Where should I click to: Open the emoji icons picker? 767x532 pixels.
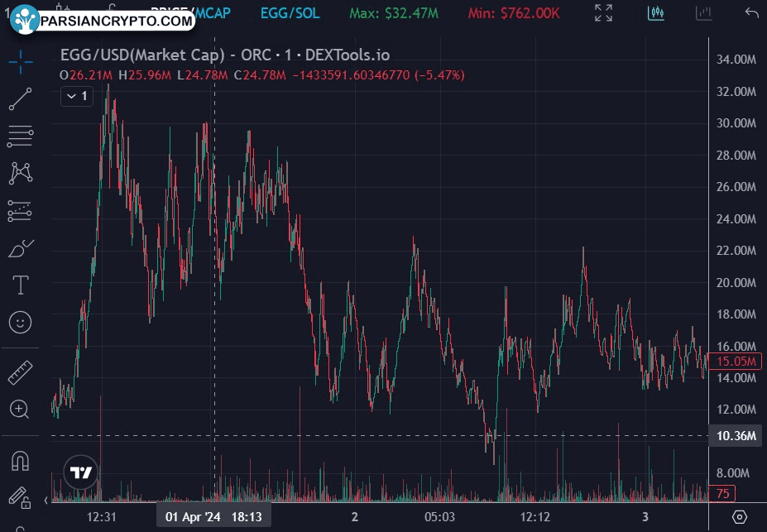(21, 323)
